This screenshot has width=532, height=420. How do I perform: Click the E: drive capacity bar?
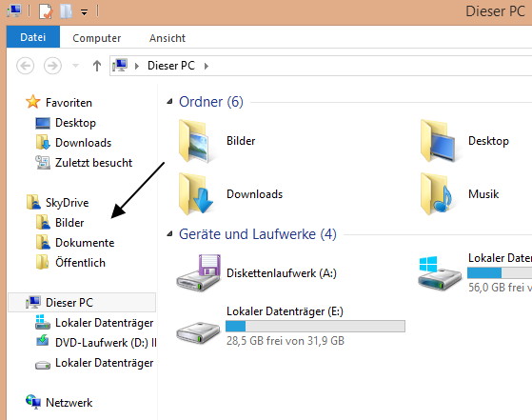tap(315, 326)
